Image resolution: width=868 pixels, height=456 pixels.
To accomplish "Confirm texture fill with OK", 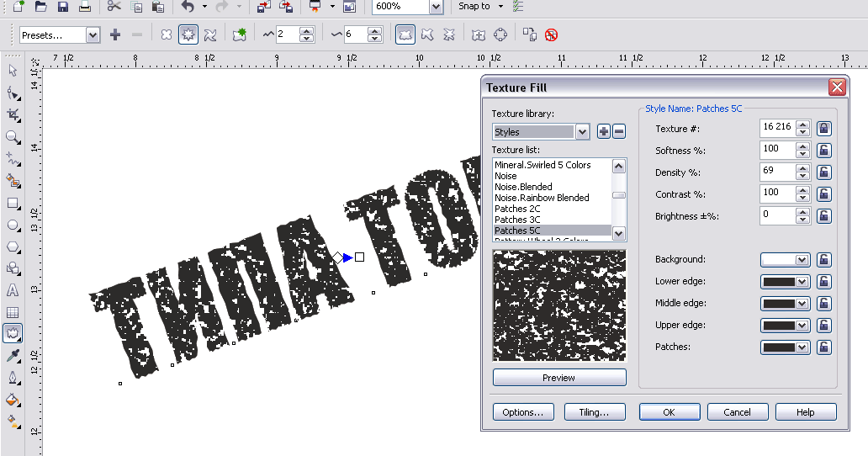I will coord(670,412).
